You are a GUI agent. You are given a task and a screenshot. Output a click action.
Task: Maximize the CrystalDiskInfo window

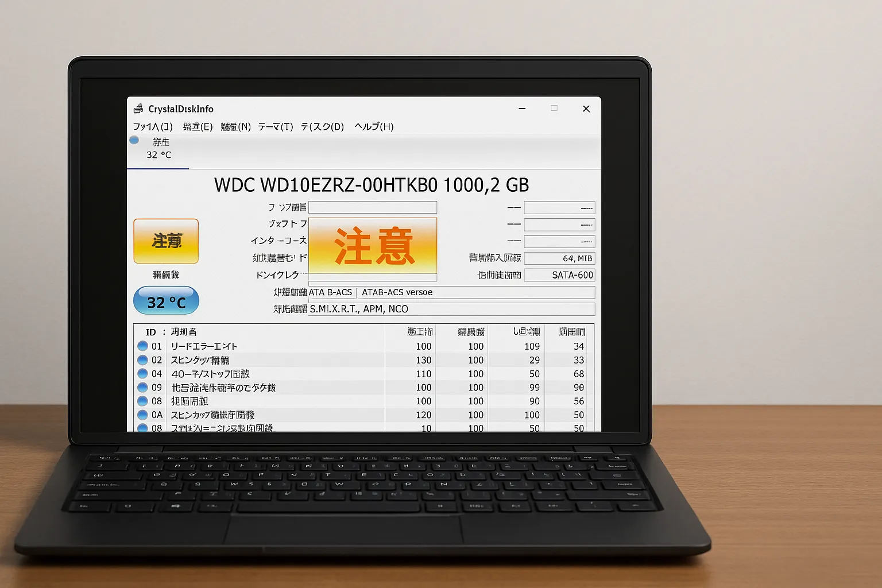click(554, 108)
